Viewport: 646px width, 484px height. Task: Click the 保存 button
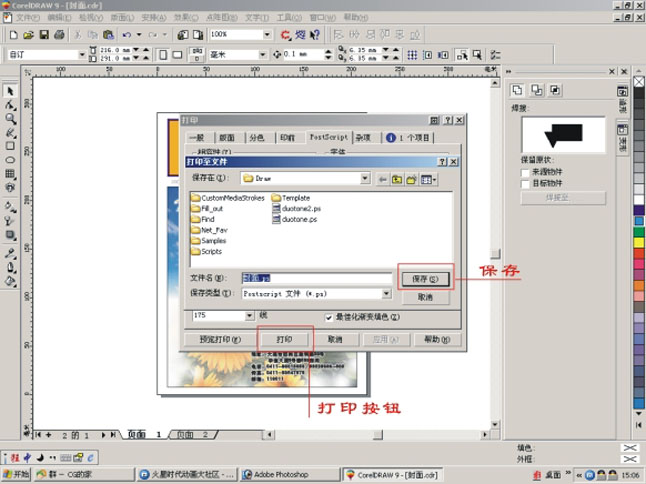click(425, 278)
